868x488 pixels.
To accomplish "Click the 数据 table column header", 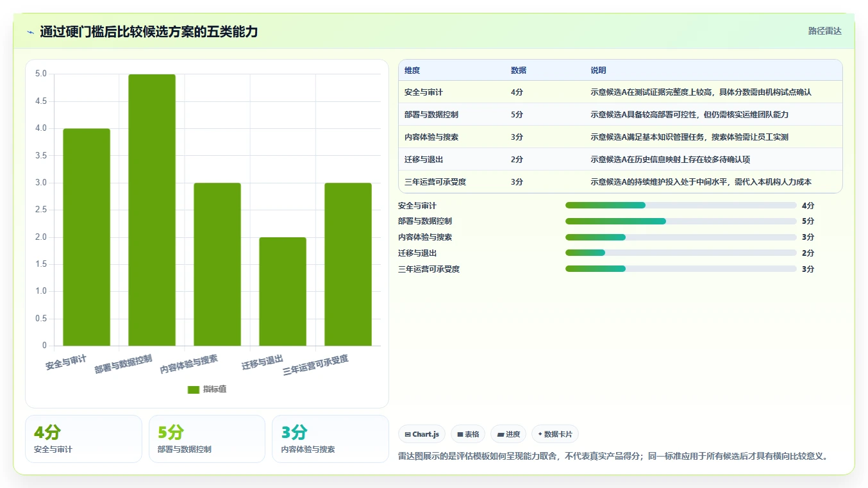I will point(519,71).
